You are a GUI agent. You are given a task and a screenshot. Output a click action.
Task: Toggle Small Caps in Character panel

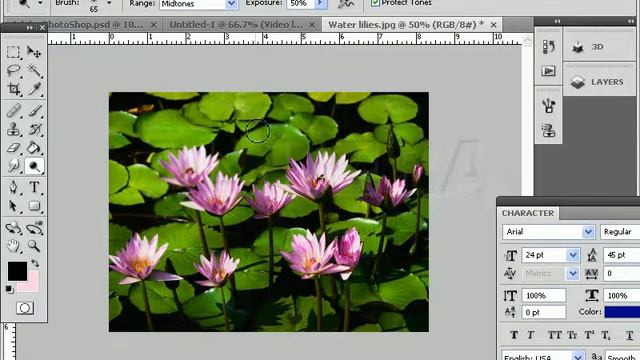(572, 335)
